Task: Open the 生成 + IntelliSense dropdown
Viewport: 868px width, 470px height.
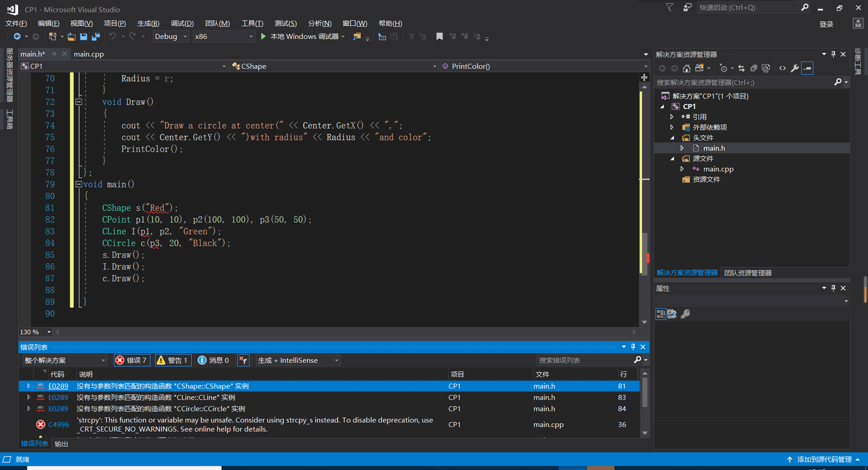Action: click(298, 360)
